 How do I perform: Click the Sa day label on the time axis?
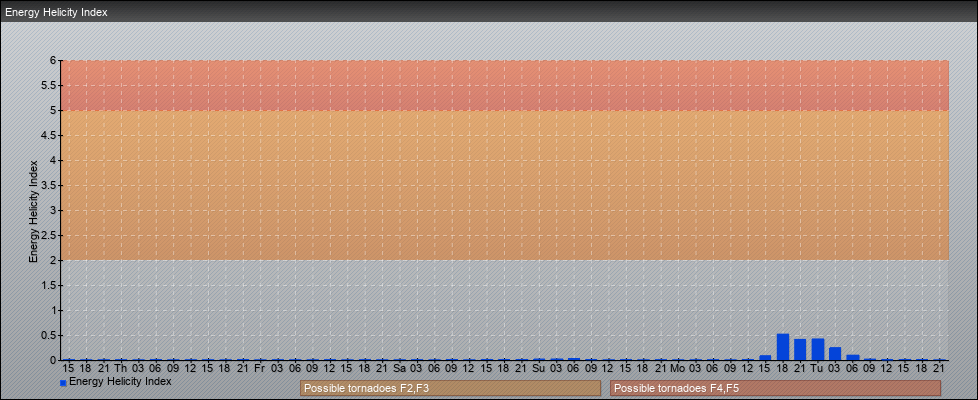[399, 368]
